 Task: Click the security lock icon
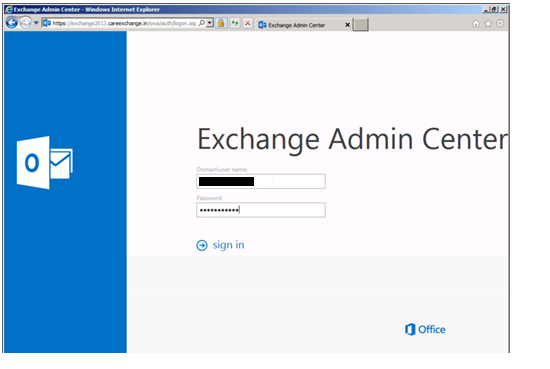tap(221, 23)
